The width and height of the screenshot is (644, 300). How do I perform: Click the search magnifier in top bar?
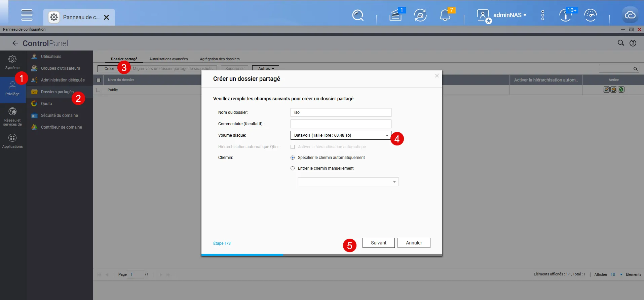pos(357,15)
